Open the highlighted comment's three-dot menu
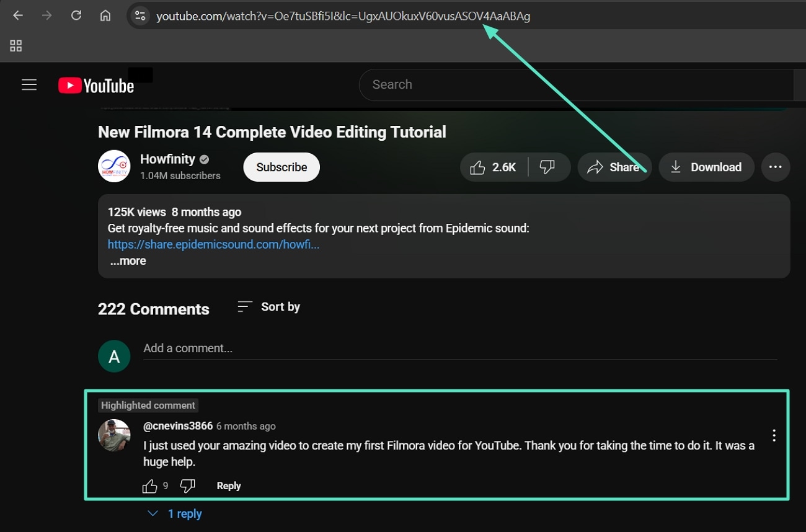The width and height of the screenshot is (806, 532). click(x=774, y=435)
